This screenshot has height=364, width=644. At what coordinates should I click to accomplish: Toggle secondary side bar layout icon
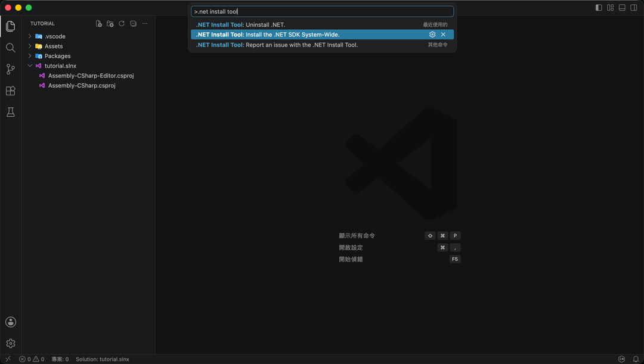pyautogui.click(x=634, y=8)
